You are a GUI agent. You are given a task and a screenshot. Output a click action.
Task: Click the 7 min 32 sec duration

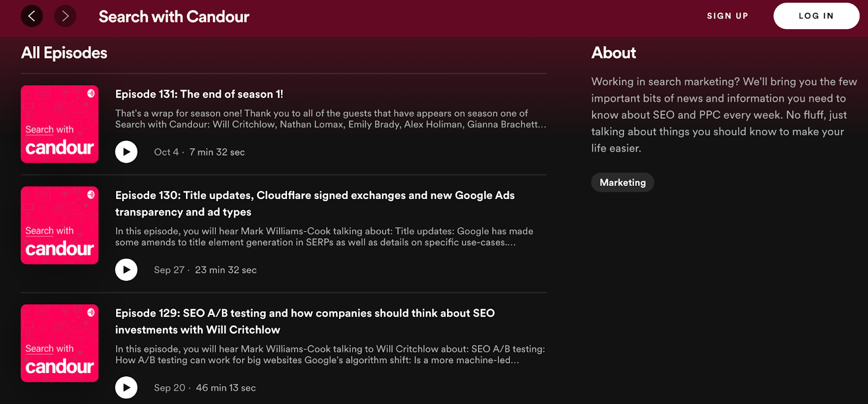[217, 152]
